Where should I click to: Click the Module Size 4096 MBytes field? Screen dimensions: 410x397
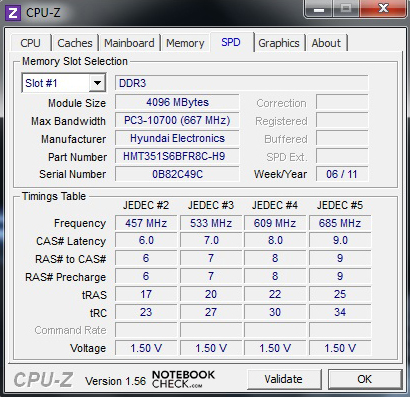(177, 102)
